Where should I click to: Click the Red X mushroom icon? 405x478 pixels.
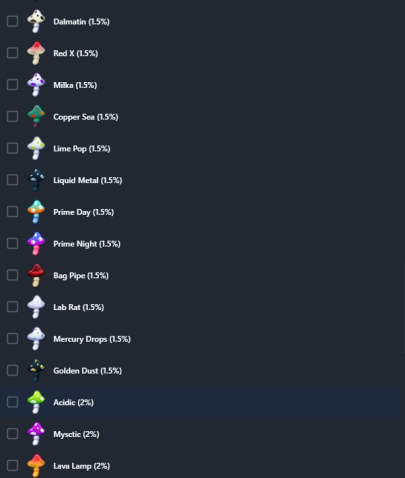pos(36,53)
